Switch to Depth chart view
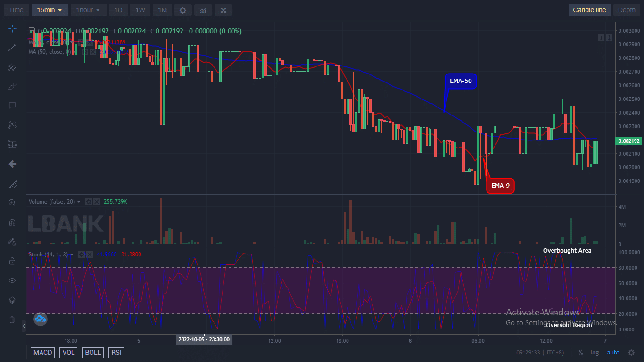The image size is (644, 362). (x=627, y=10)
